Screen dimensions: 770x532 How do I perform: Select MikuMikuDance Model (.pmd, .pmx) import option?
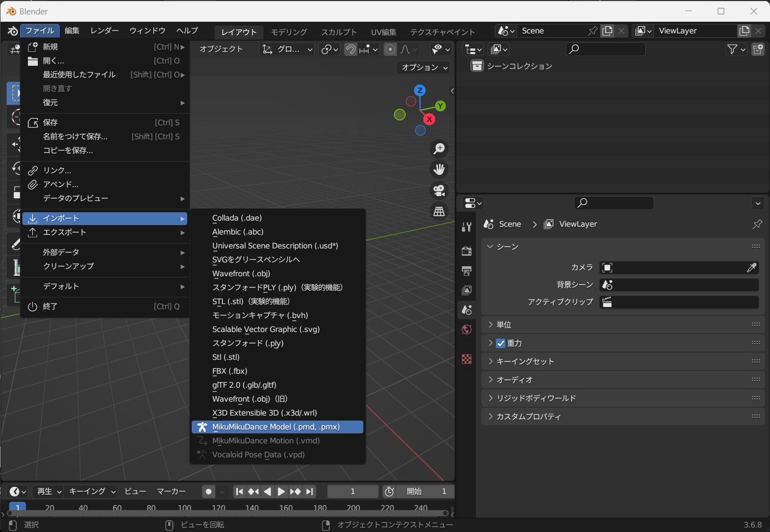(x=277, y=427)
